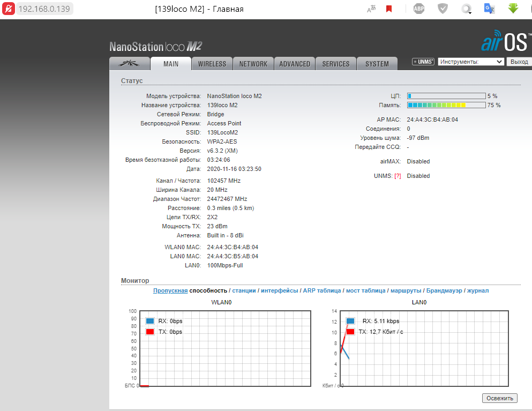
Task: Switch to the SERVICES tab
Action: pyautogui.click(x=336, y=64)
